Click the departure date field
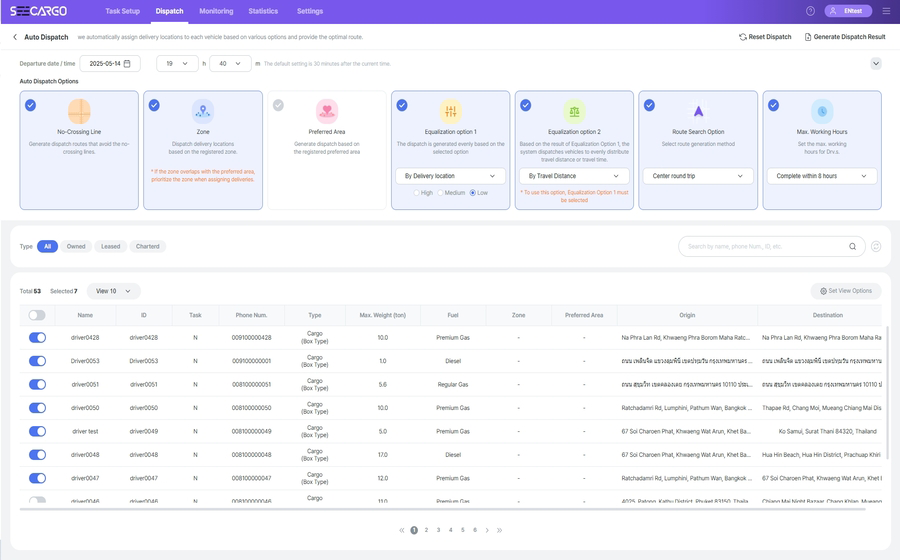 110,64
